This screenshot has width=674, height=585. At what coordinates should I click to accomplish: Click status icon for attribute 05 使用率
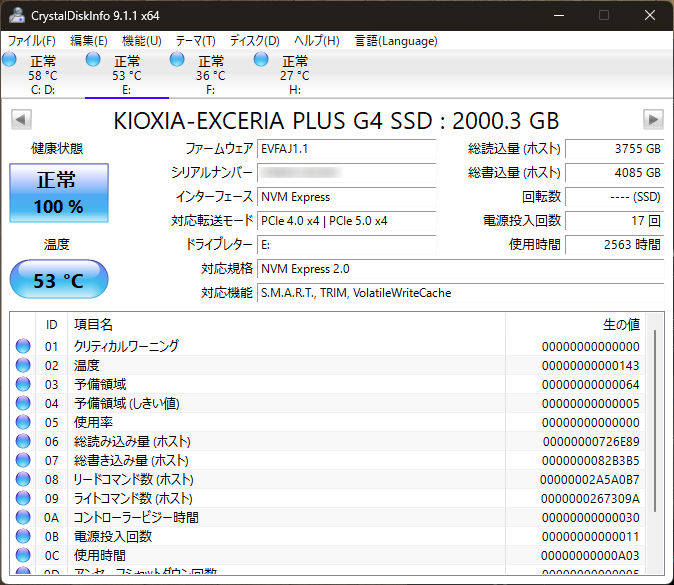23,422
